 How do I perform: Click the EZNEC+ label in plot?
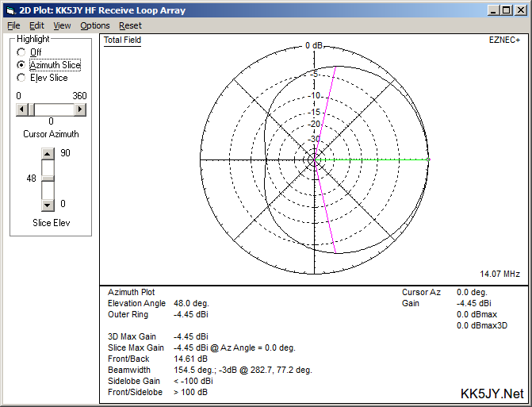coord(504,40)
